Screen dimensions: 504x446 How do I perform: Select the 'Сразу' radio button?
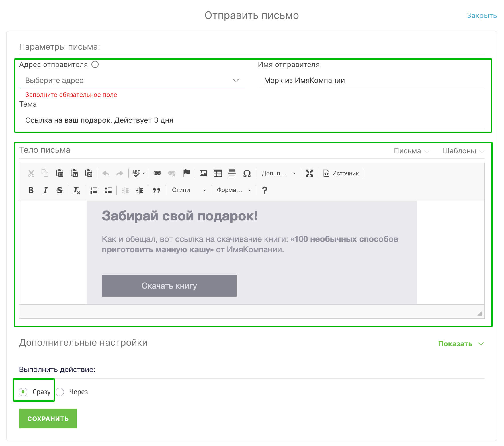coord(23,392)
